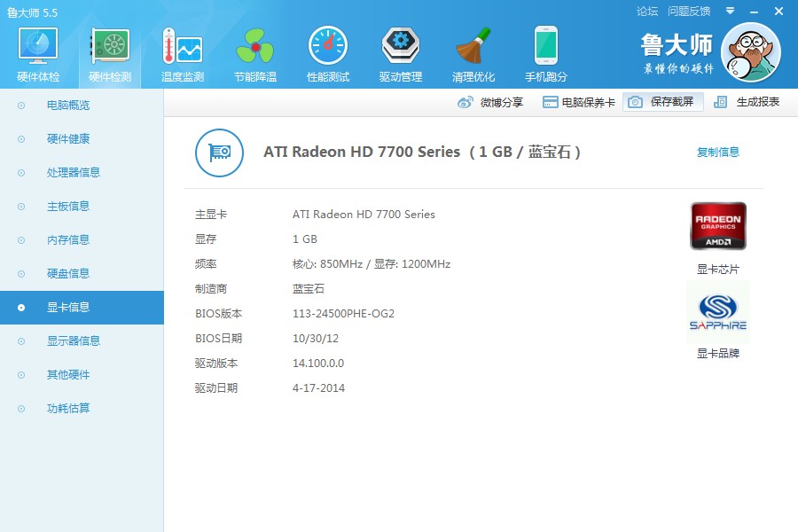
Task: Click the 电脑保养卡 card icon
Action: pyautogui.click(x=550, y=102)
